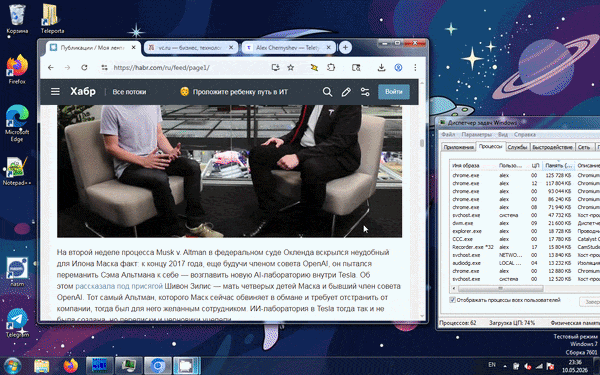Viewport: 600px width, 375px height.
Task: Close the vc.ru tab
Action: pos(231,47)
